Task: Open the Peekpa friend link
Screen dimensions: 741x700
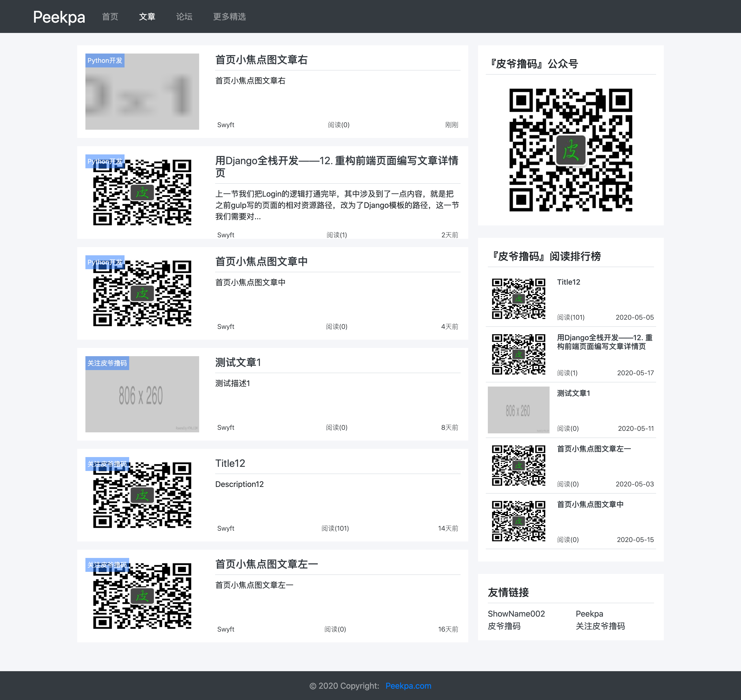Action: point(589,614)
